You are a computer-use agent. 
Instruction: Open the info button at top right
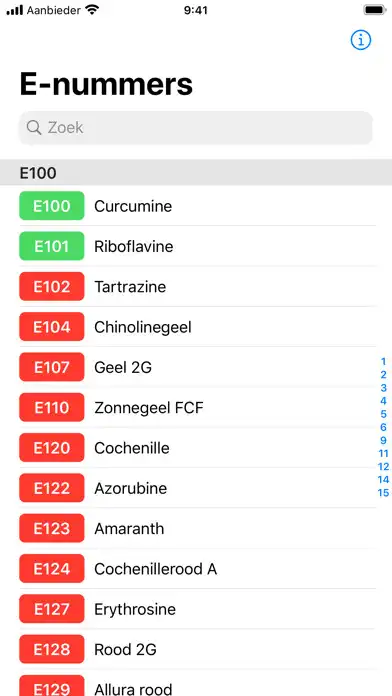[360, 40]
